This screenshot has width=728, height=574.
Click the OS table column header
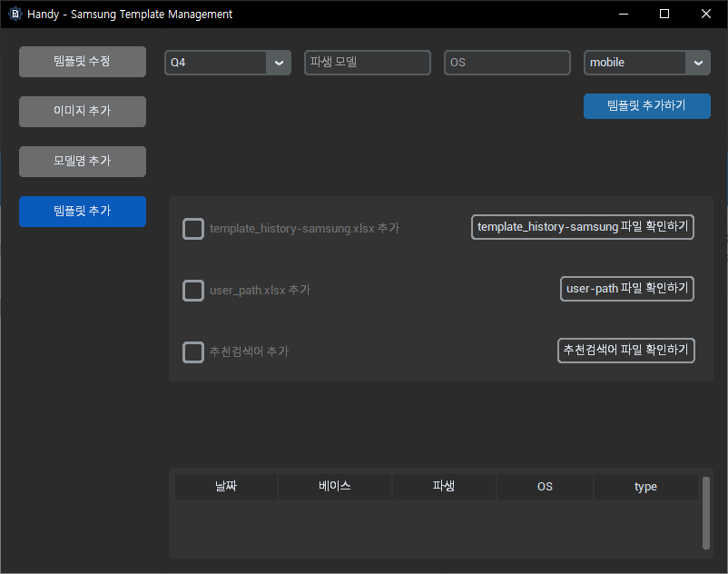click(545, 487)
